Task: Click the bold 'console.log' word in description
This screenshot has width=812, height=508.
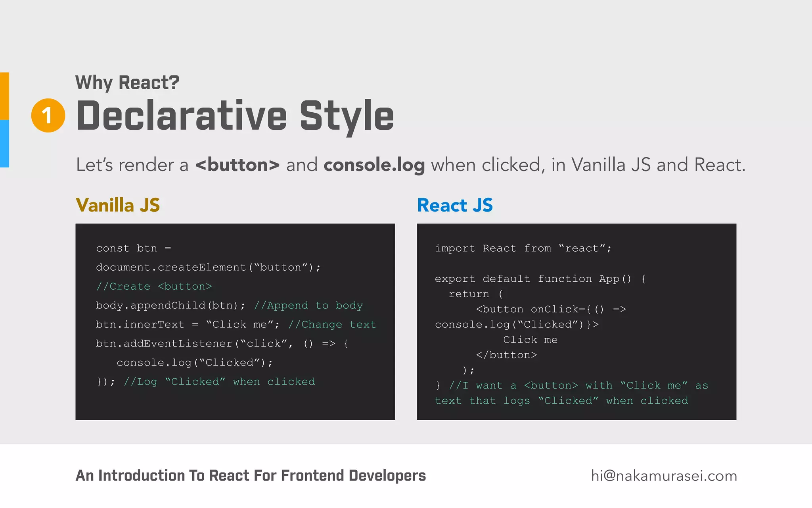Action: 374,165
